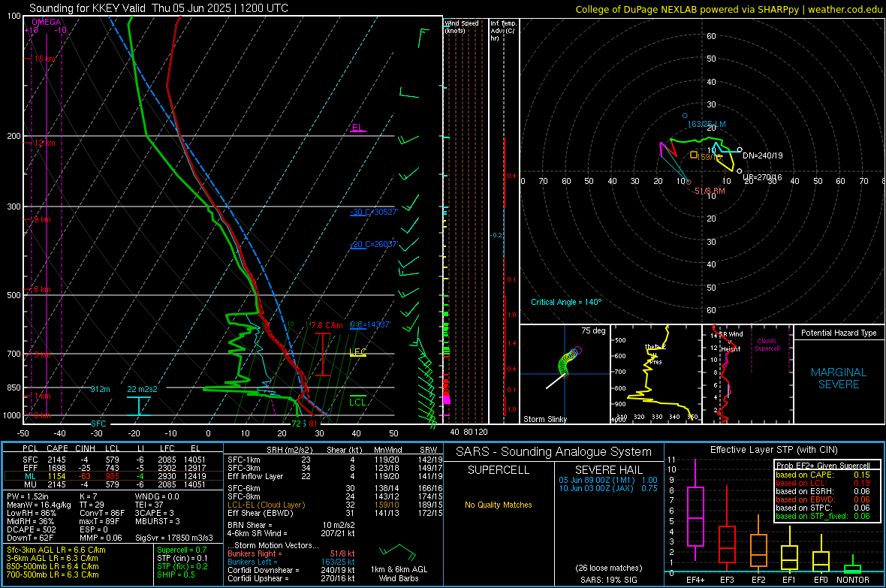Select the highlighted ML parcel row
Image resolution: width=886 pixels, height=588 pixels.
point(113,476)
